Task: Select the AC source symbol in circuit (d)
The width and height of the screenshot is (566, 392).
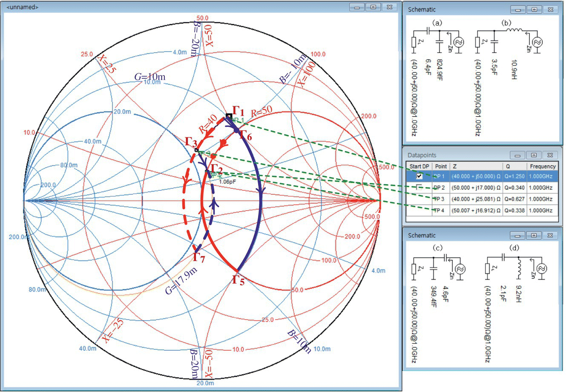Action: (x=542, y=269)
